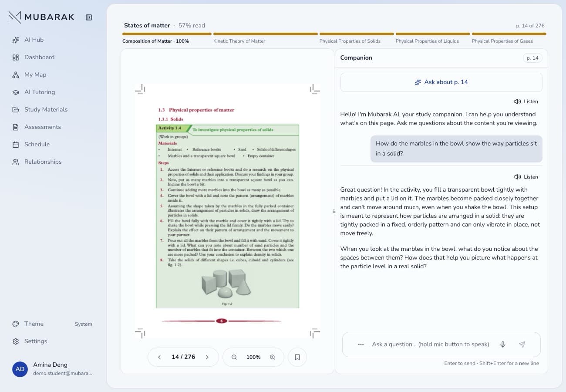This screenshot has height=392, width=566.
Task: Select the Physical Properties of Solids section
Action: click(x=350, y=41)
